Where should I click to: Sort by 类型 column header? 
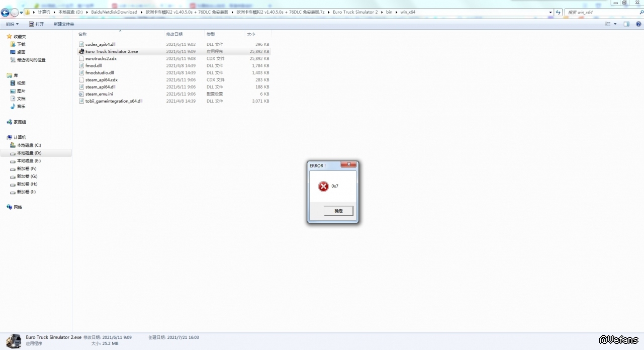click(211, 34)
